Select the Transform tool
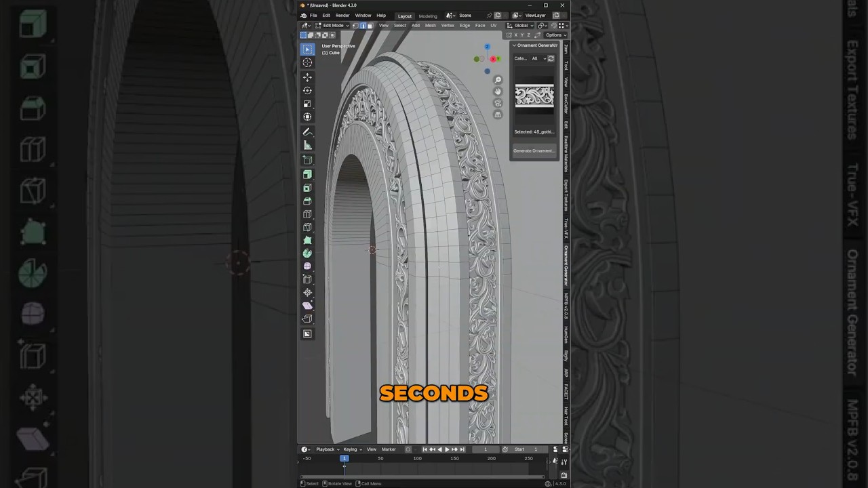The image size is (868, 488). pyautogui.click(x=307, y=117)
